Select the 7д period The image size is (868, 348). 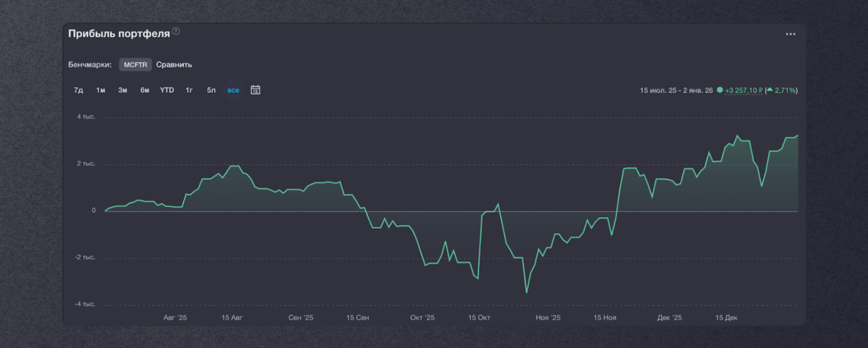pos(79,90)
